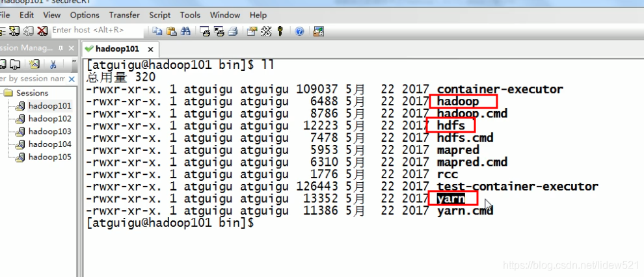Expand Session Manager toolbar overflow chevron
Viewport: 644px width, 277px height.
(74, 62)
